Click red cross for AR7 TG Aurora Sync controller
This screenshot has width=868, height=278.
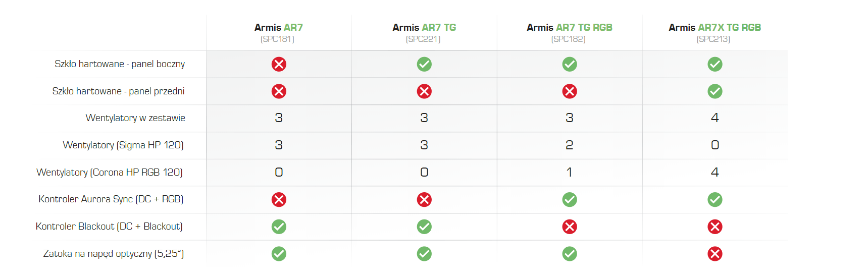click(x=424, y=200)
